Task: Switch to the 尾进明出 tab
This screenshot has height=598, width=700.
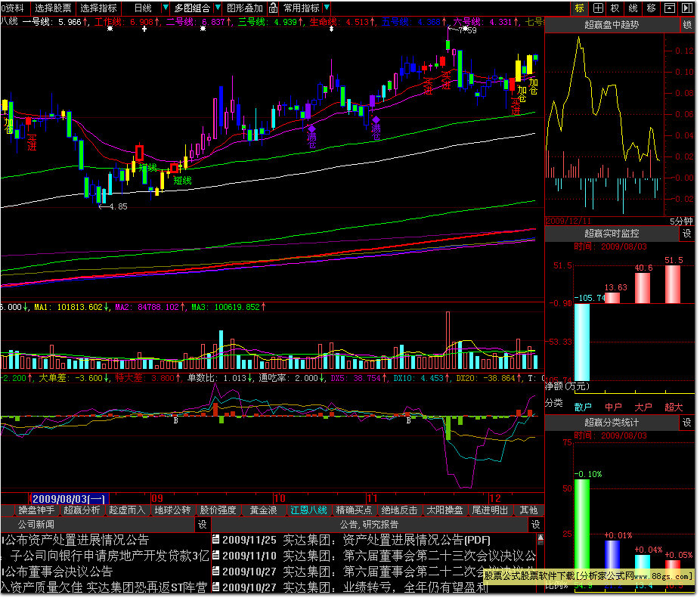Action: (490, 510)
